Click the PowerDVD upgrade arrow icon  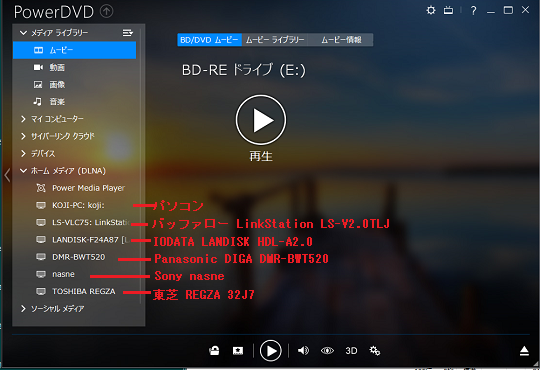coord(106,11)
